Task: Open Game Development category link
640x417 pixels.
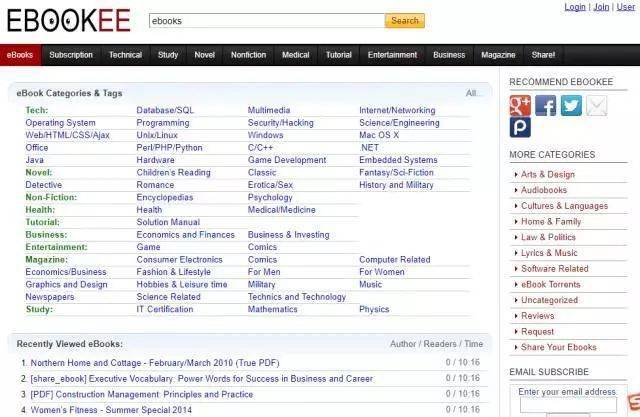Action: [287, 160]
